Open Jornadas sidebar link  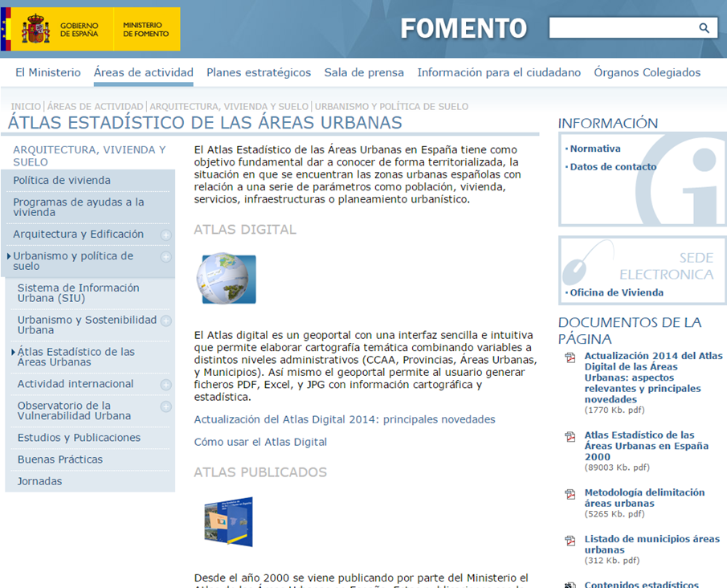(x=40, y=481)
